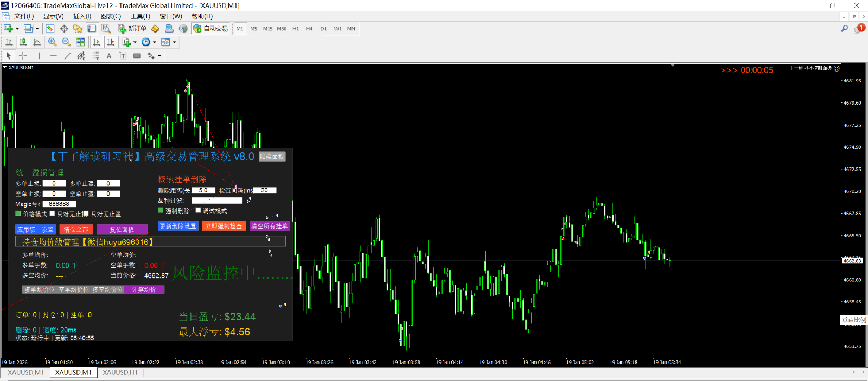Open 插入(I) menu
This screenshot has height=381, width=868.
pyautogui.click(x=82, y=16)
